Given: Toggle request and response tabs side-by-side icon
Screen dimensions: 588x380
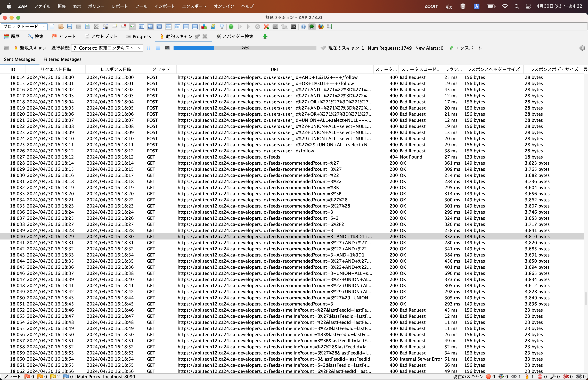Looking at the screenshot, I should point(186,27).
